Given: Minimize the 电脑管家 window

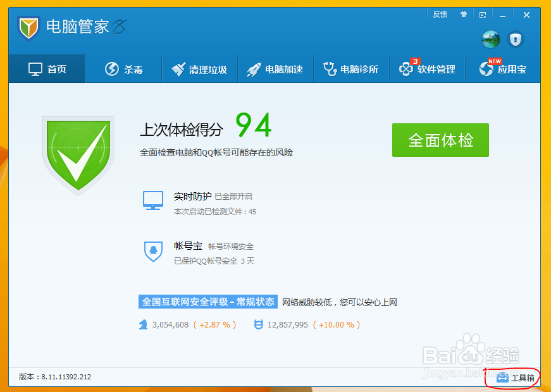Looking at the screenshot, I should [x=502, y=15].
